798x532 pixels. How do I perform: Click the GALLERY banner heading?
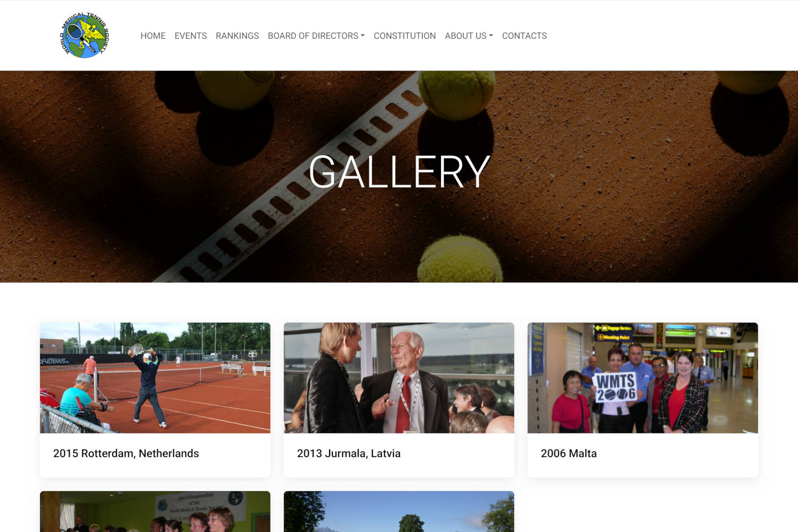click(x=399, y=172)
